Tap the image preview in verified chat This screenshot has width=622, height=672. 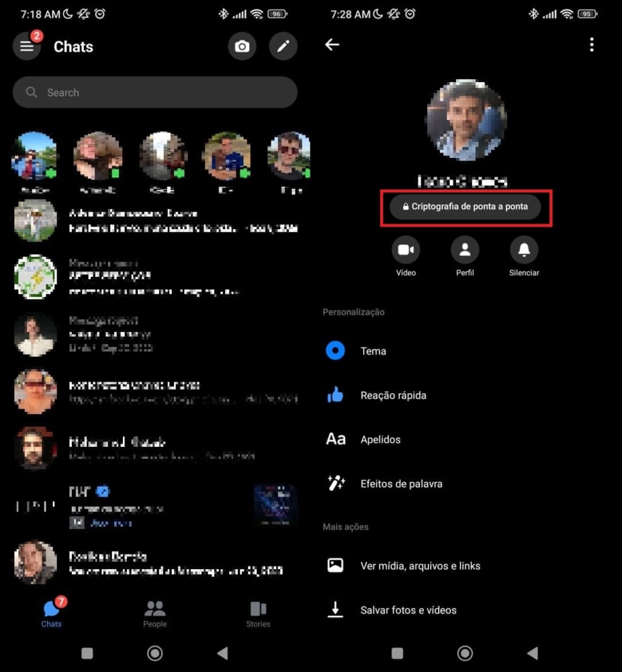(275, 505)
